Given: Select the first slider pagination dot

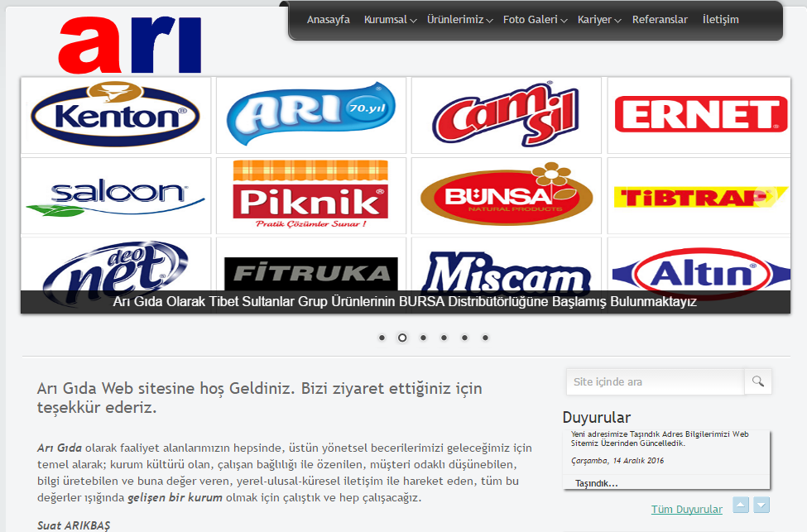Looking at the screenshot, I should 382,338.
